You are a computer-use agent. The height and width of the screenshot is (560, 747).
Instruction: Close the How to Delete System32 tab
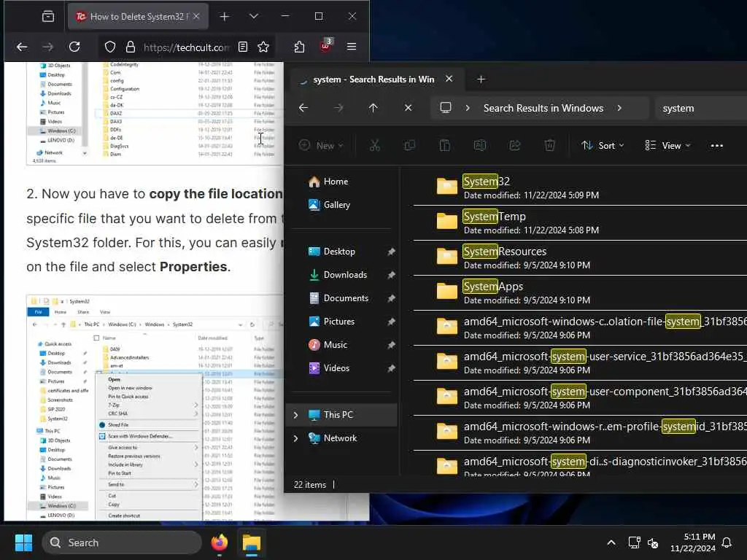point(196,16)
